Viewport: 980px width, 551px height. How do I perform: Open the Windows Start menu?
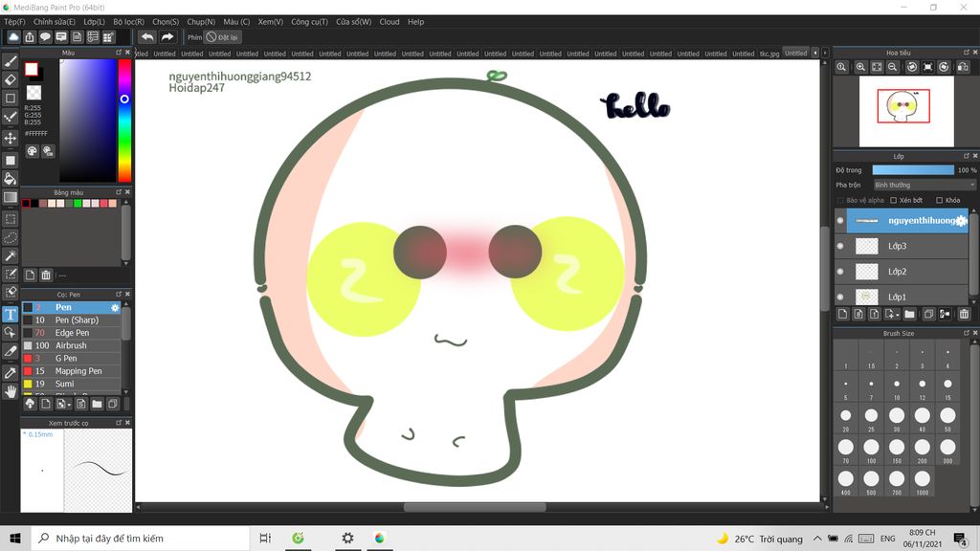point(15,539)
